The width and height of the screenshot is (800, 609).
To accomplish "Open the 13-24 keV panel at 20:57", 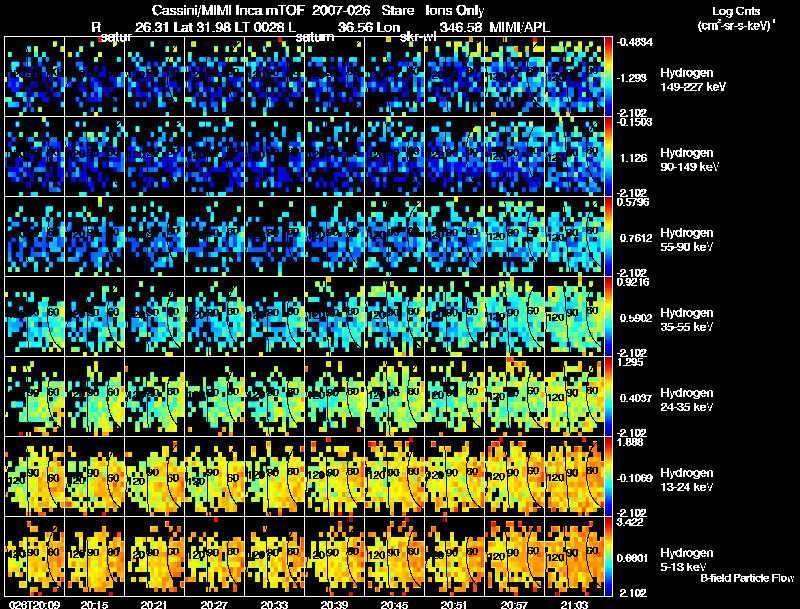I will [515, 477].
